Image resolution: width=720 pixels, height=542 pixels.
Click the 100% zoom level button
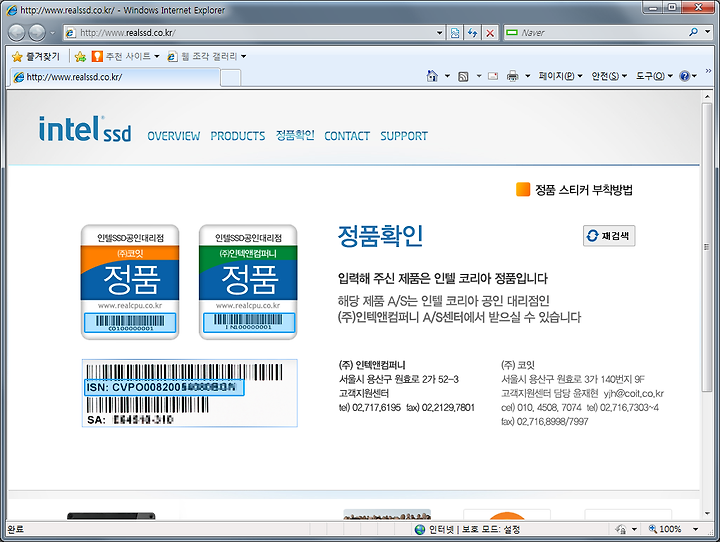(x=665, y=529)
